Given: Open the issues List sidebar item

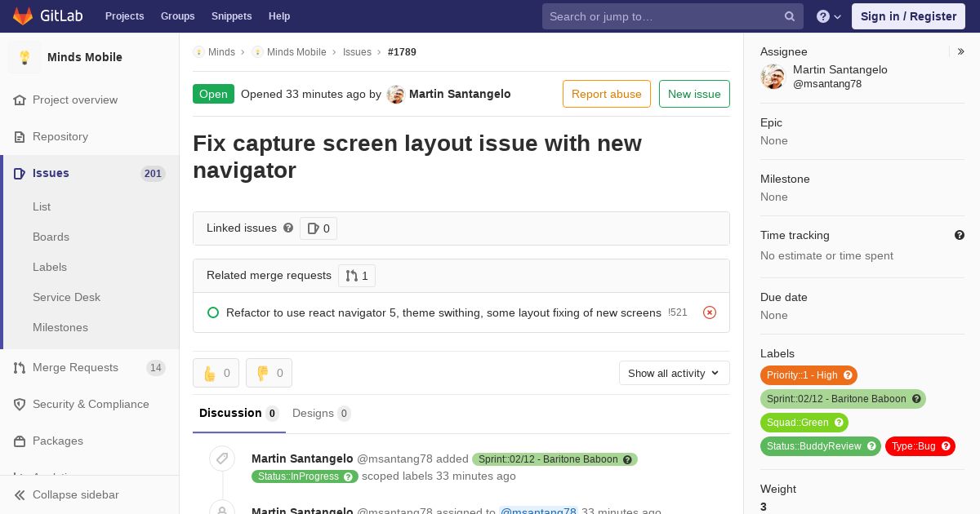Looking at the screenshot, I should [x=42, y=206].
